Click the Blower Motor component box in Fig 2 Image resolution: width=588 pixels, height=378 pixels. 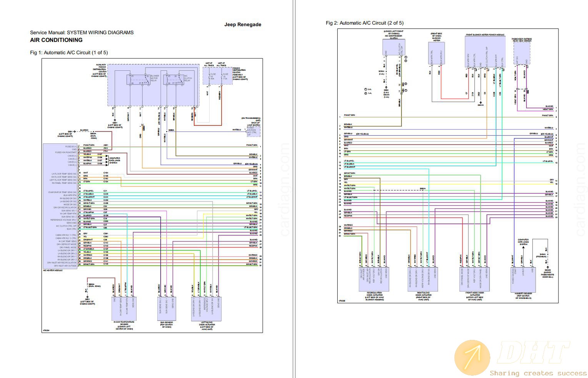pos(436,53)
